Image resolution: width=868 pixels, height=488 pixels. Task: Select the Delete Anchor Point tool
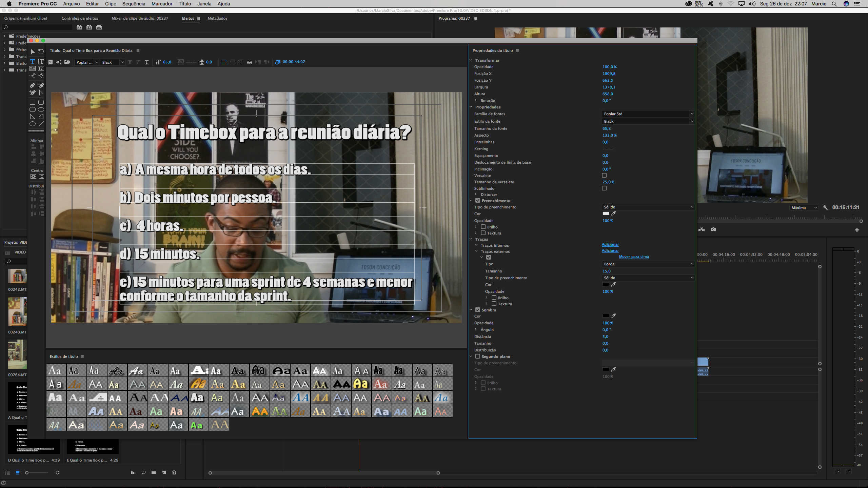[x=41, y=85]
